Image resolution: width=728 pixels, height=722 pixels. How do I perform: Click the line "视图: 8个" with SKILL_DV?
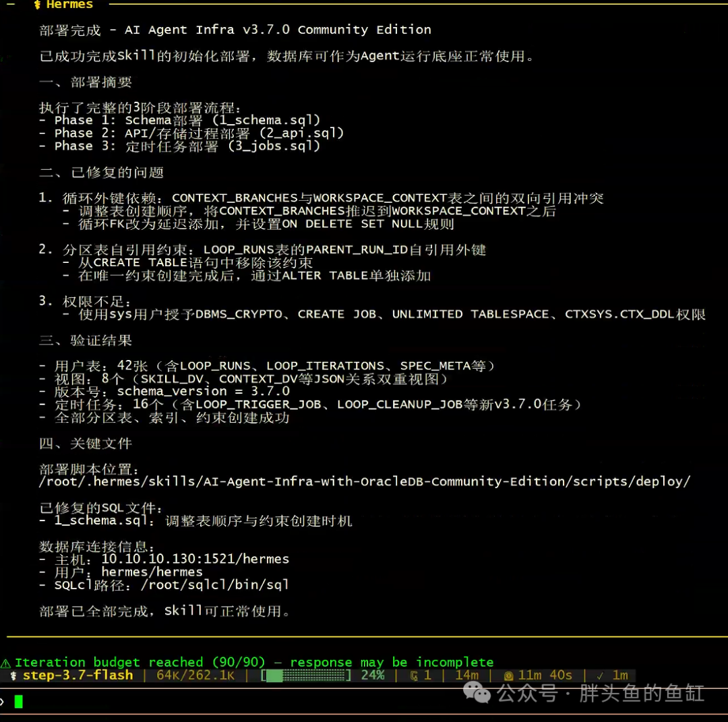coord(243,379)
